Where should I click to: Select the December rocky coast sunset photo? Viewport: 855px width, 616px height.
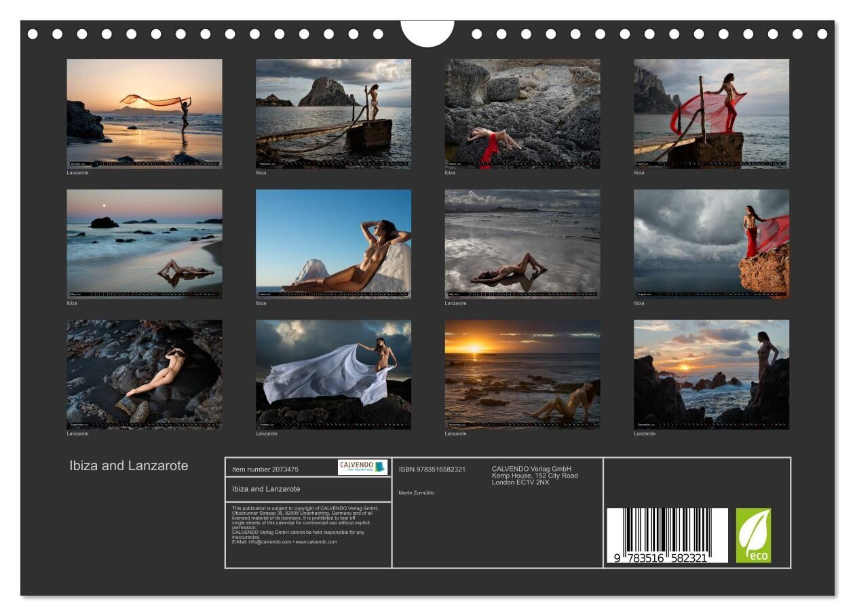pos(711,374)
